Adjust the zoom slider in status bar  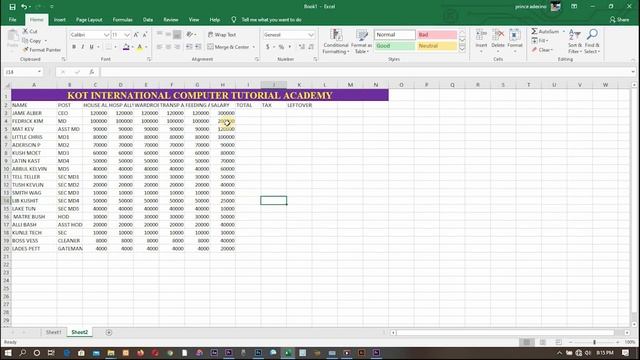(594, 342)
